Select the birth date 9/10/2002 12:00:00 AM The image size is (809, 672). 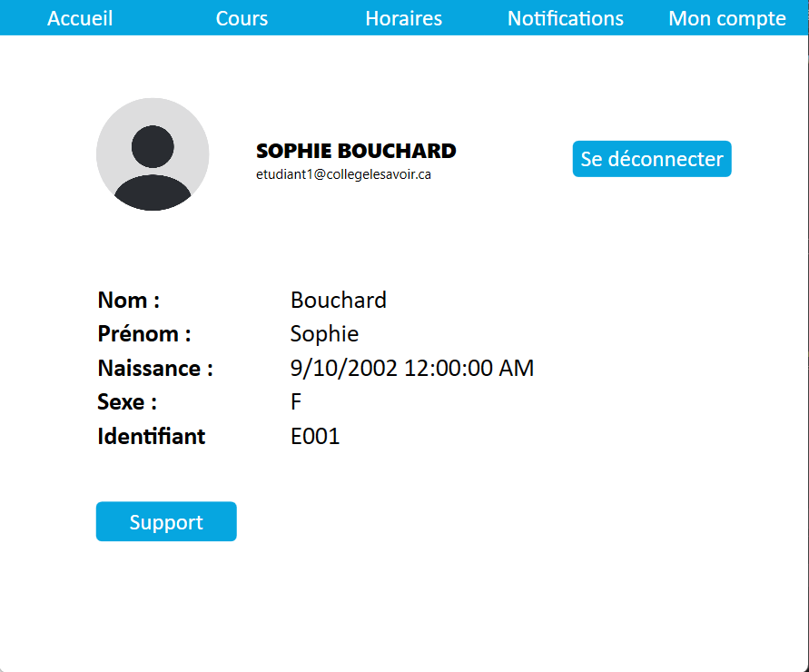click(411, 368)
